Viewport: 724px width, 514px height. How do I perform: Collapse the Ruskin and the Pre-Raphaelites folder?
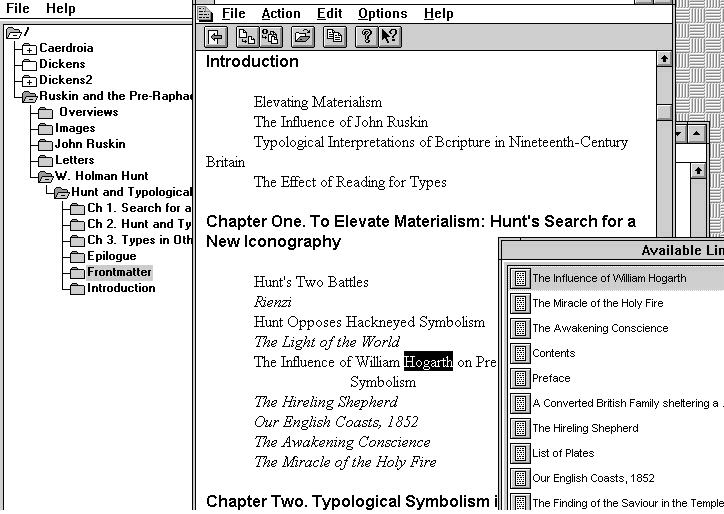30,97
